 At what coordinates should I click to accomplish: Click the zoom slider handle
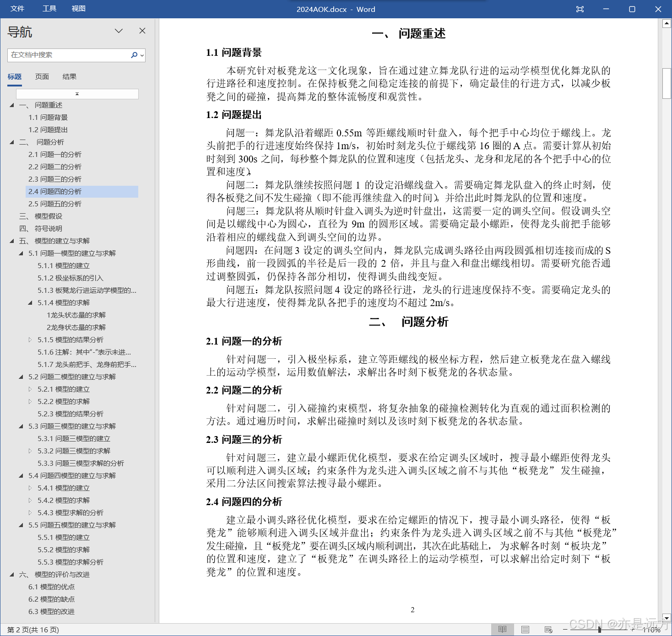click(600, 630)
